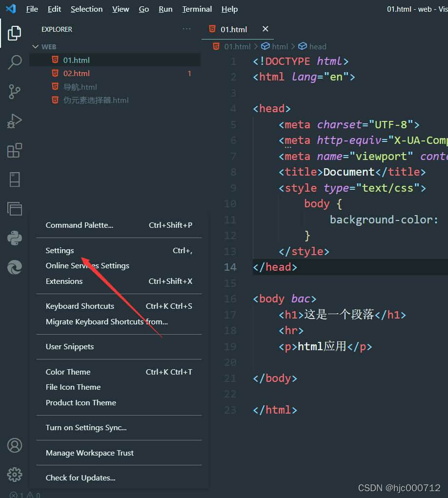
Task: Click the errors and warnings status item
Action: (25, 495)
